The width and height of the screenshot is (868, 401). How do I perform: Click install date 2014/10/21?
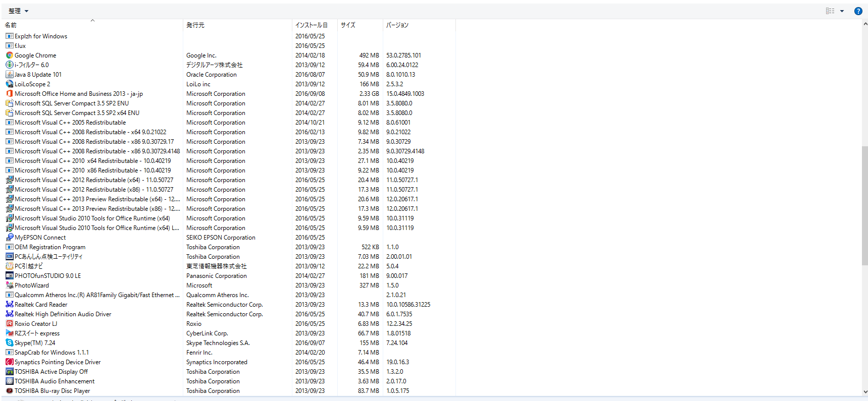click(310, 123)
